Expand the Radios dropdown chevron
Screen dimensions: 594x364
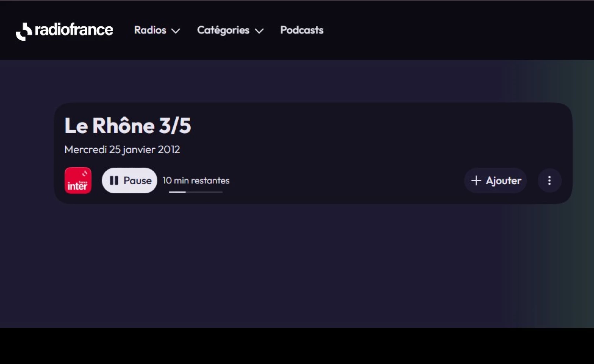coord(176,31)
